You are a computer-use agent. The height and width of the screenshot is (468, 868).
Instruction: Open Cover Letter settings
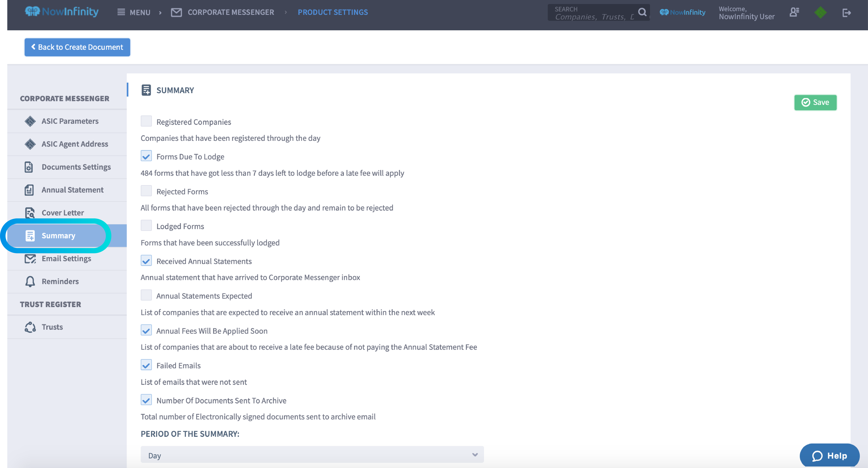67,213
